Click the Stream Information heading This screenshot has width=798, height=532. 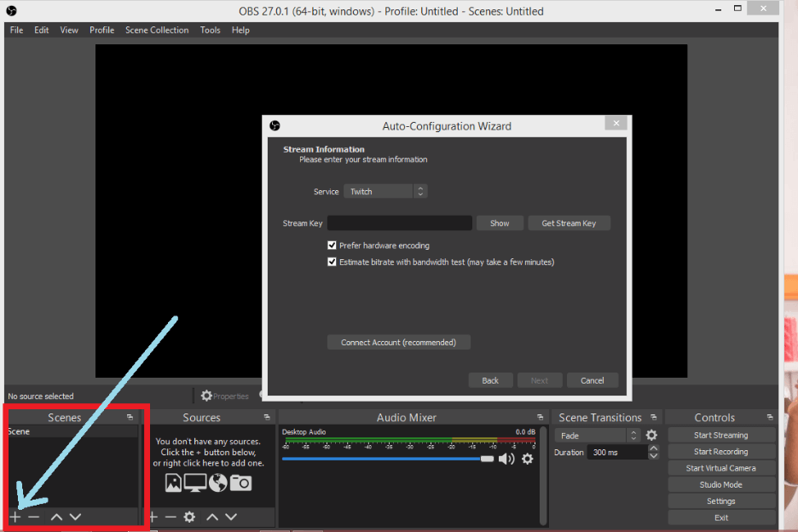point(324,149)
